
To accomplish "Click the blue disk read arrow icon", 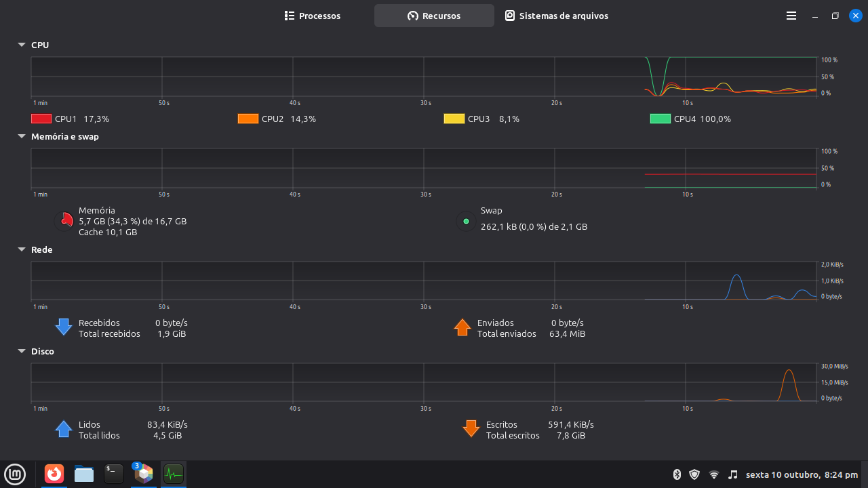I will pyautogui.click(x=64, y=429).
